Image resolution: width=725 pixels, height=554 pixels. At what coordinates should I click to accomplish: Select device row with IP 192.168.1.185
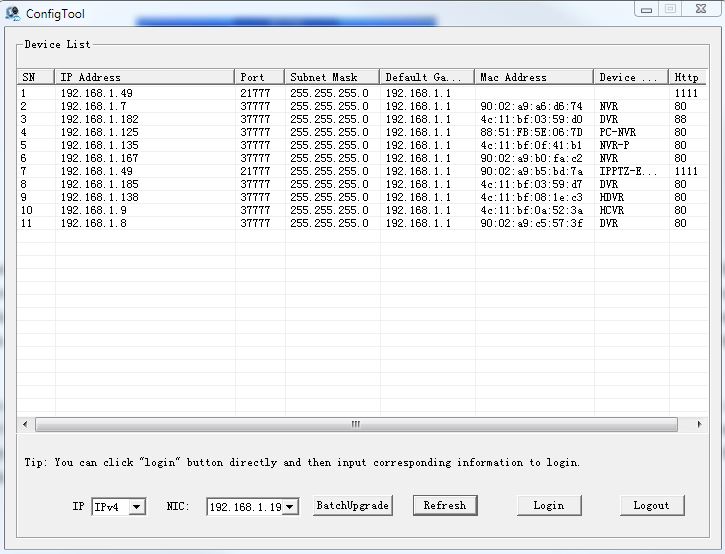point(362,184)
